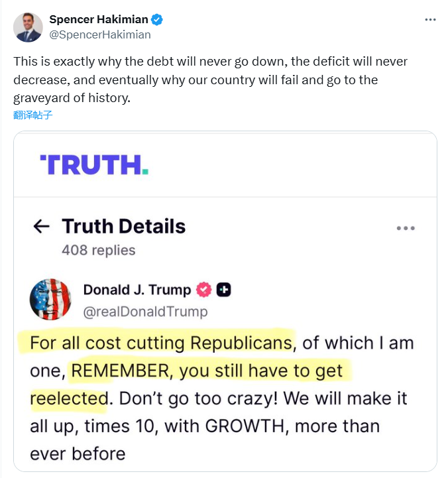The height and width of the screenshot is (478, 448).
Task: Click the TRUTH logo in embedded image
Action: (94, 164)
